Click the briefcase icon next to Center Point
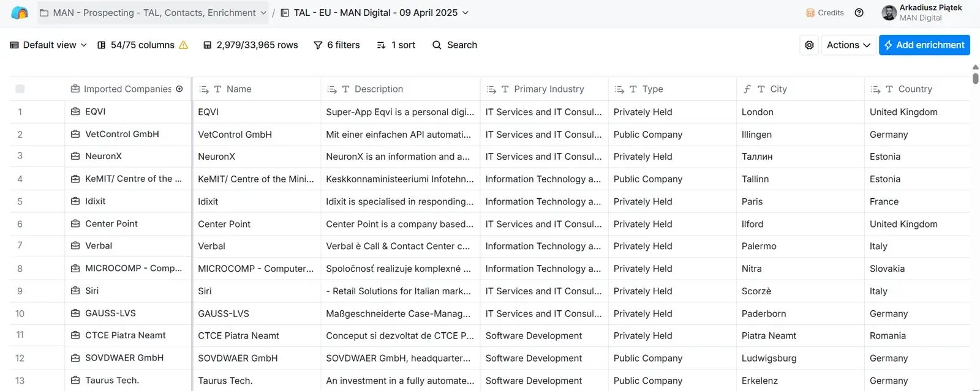The height and width of the screenshot is (391, 980). pyautogui.click(x=75, y=223)
